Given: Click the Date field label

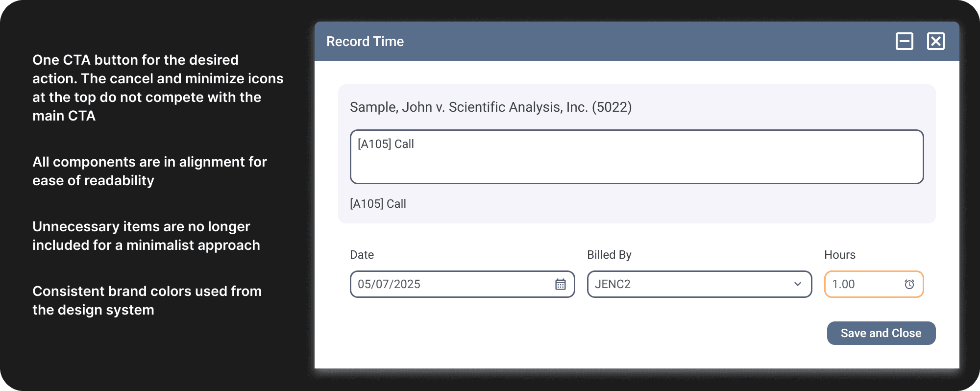Looking at the screenshot, I should 362,255.
